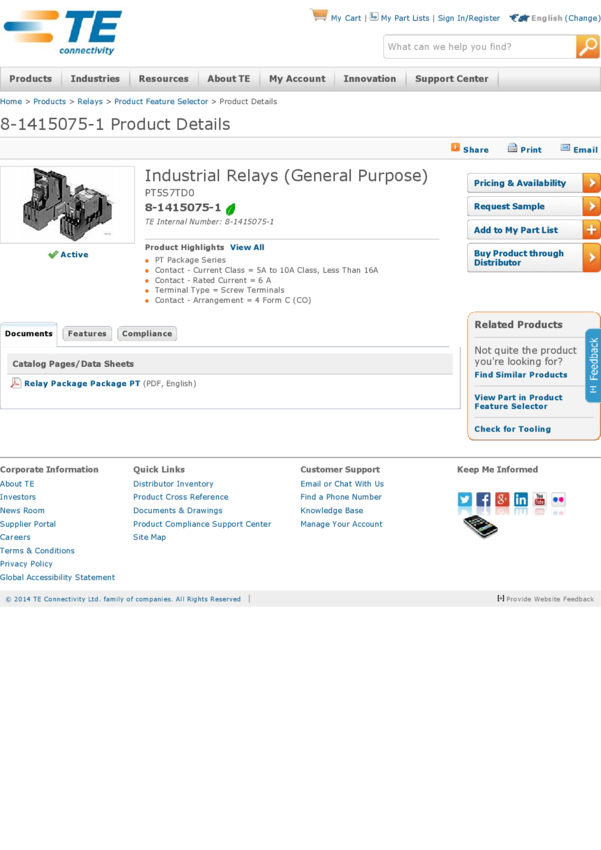Screen dimensions: 601x850
Task: Open the Industries menu
Action: coord(95,79)
